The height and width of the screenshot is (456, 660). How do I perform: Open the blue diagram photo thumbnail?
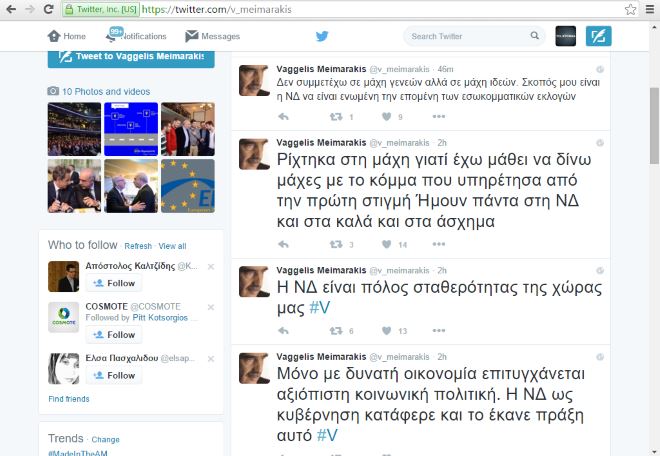[x=131, y=129]
